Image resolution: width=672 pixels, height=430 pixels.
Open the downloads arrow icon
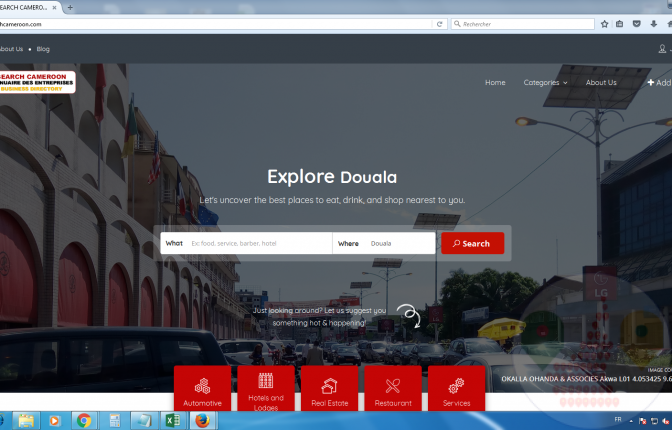pyautogui.click(x=654, y=24)
